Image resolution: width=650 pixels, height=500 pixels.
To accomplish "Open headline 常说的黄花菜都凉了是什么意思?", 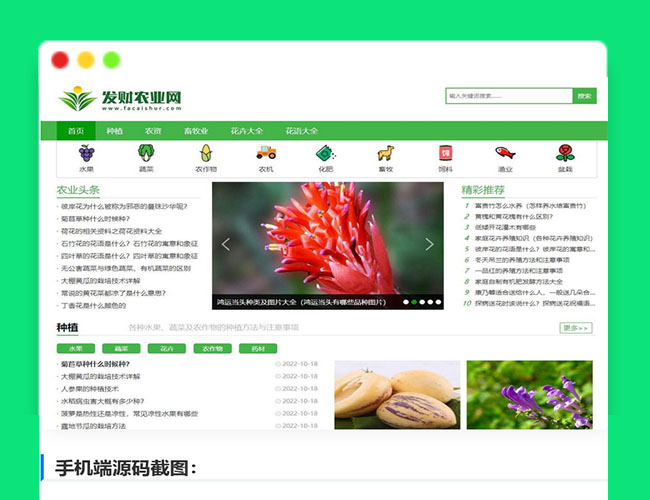I will 113,293.
